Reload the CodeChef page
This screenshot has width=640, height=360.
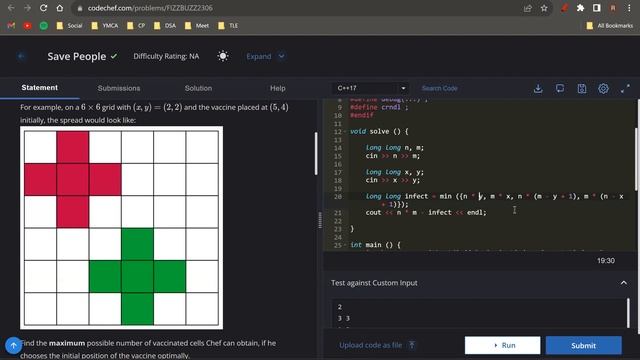pos(43,8)
